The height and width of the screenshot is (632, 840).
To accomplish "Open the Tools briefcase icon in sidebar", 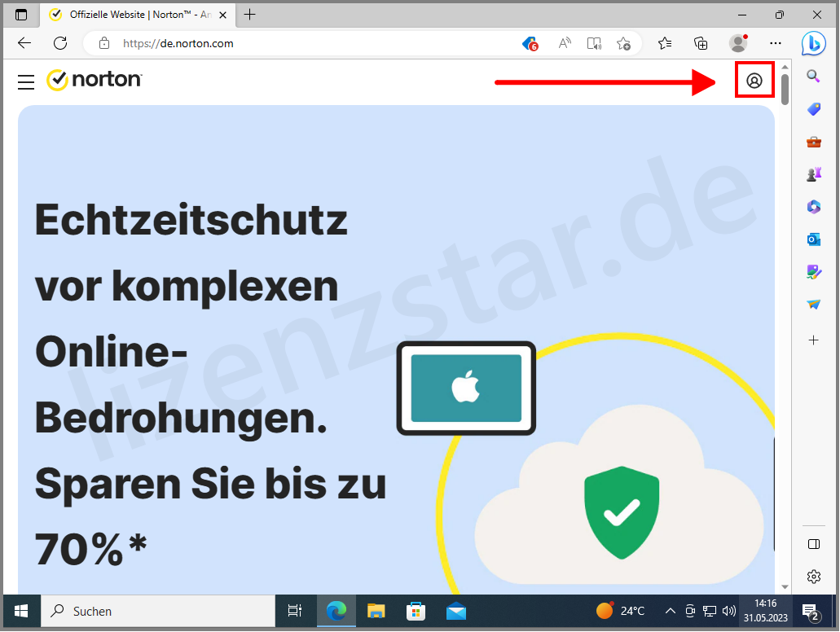I will click(813, 142).
